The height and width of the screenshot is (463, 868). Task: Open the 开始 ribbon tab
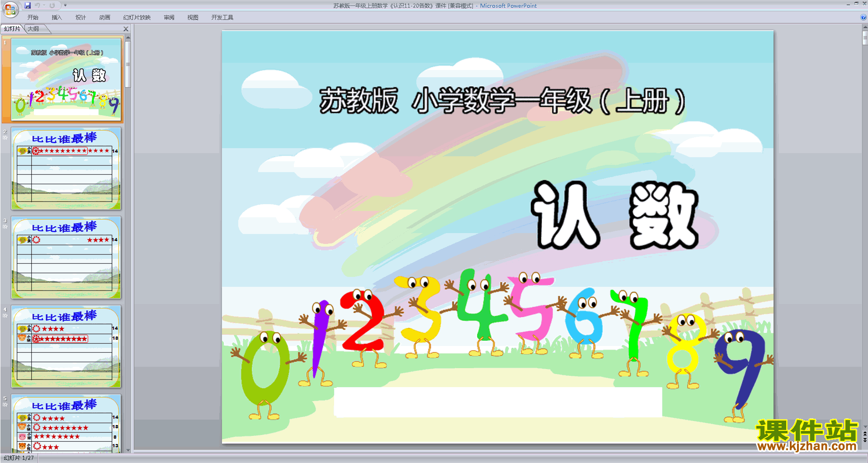coord(33,18)
